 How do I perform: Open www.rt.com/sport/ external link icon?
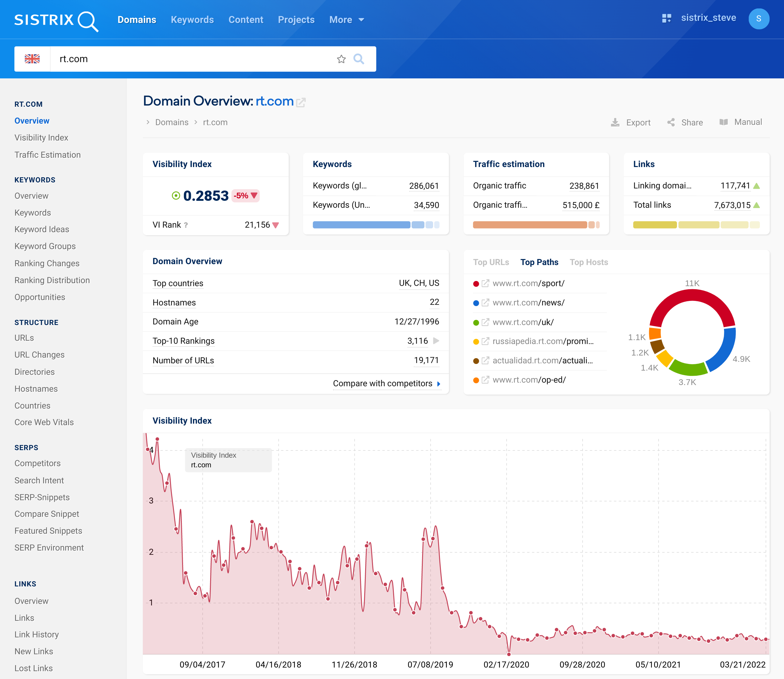[x=485, y=283]
